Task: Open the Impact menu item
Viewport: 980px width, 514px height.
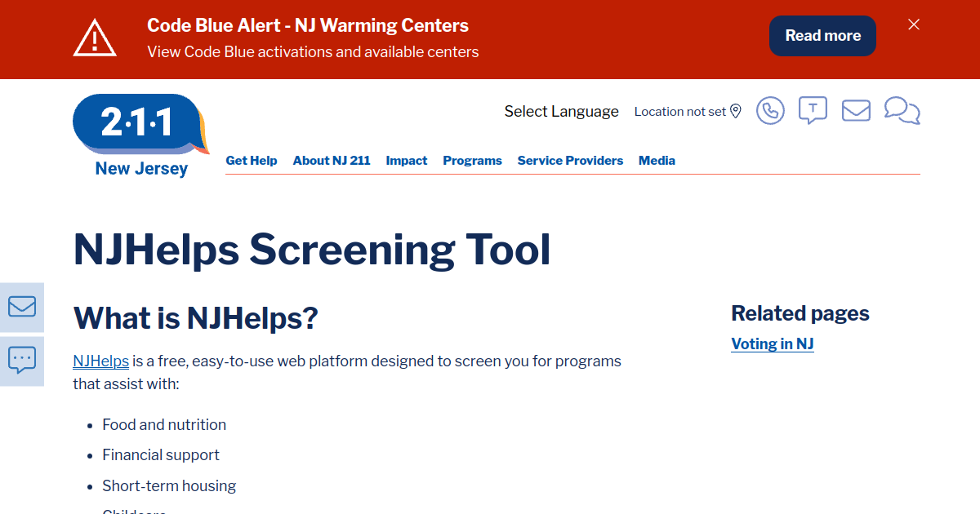Action: click(407, 161)
